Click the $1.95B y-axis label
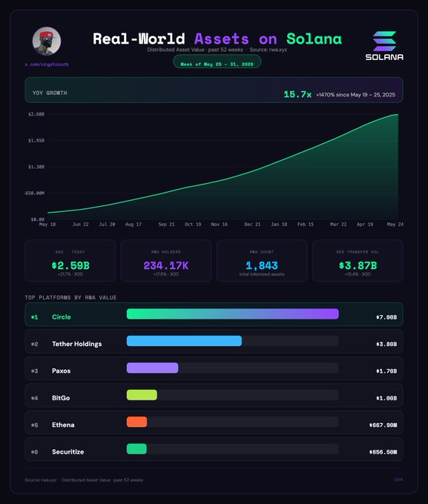Screen dimensions: 428x504 [x=36, y=141]
